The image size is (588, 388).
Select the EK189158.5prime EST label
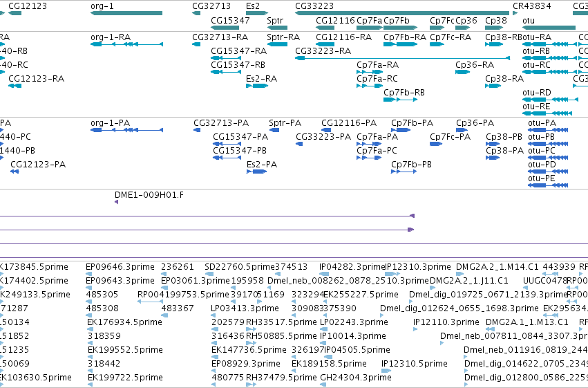329,364
